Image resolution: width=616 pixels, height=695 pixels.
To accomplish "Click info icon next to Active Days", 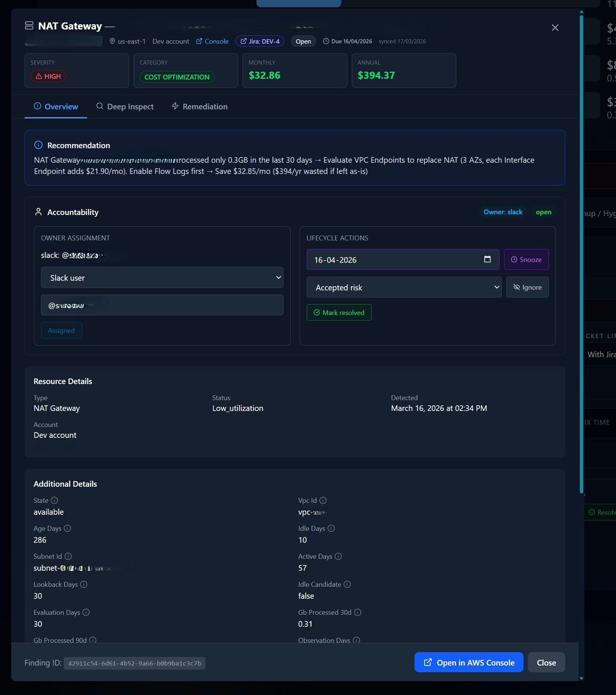I will pyautogui.click(x=338, y=557).
